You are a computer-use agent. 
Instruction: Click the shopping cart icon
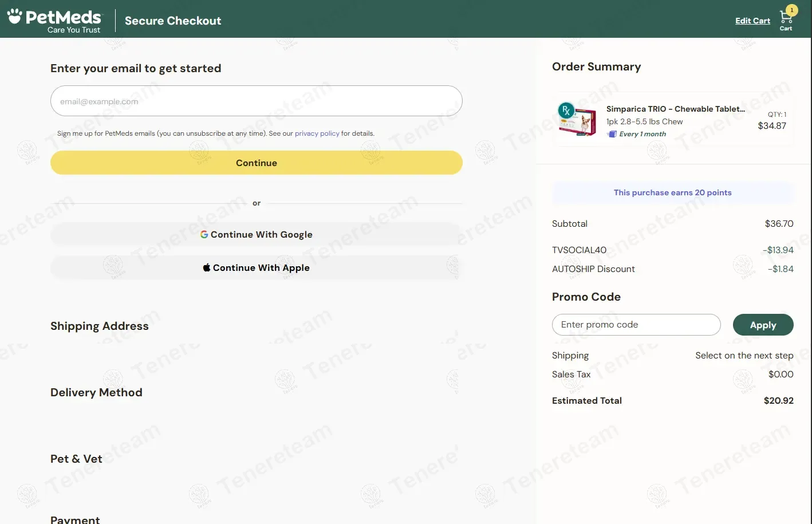pyautogui.click(x=785, y=18)
